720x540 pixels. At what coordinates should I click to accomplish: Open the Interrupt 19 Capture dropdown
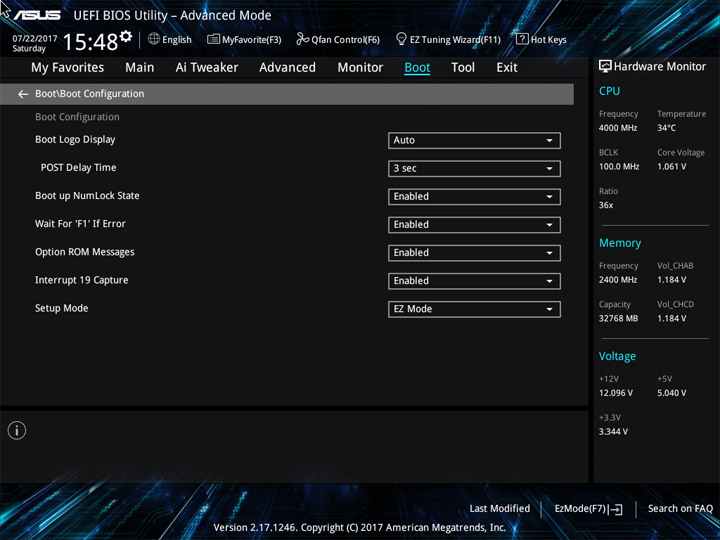[x=474, y=281]
